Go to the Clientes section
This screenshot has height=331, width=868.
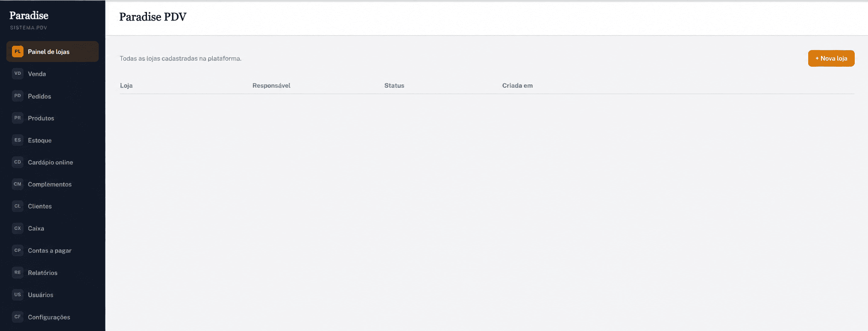pos(53,206)
